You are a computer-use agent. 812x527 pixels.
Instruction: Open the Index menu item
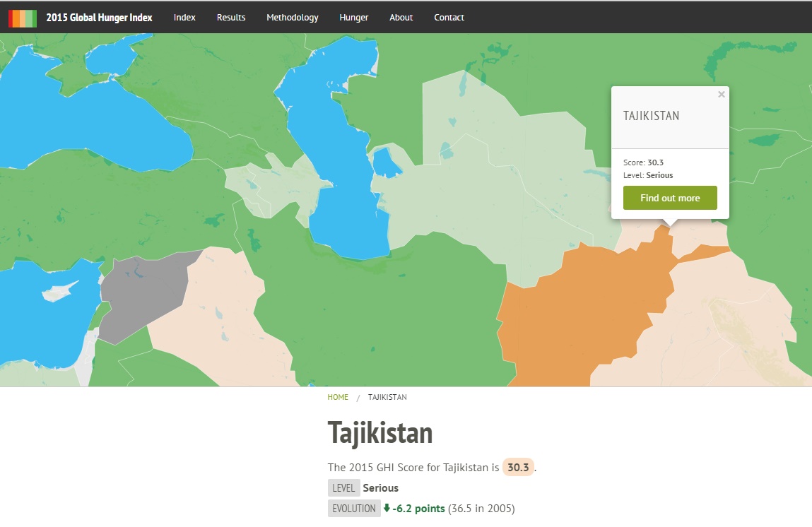click(184, 18)
